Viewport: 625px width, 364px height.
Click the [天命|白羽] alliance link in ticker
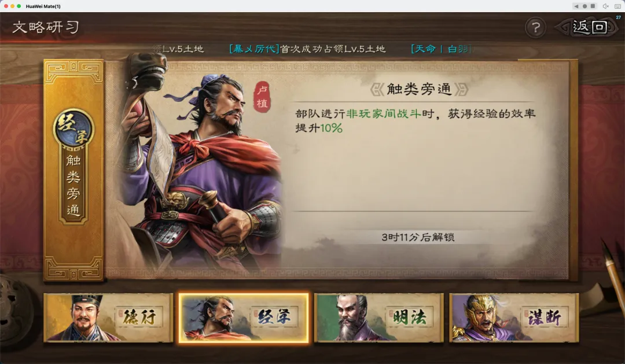[x=441, y=49]
